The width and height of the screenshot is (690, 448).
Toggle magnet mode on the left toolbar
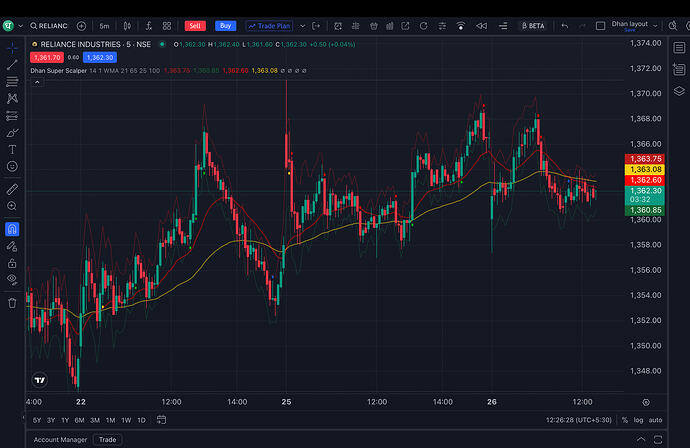click(12, 229)
